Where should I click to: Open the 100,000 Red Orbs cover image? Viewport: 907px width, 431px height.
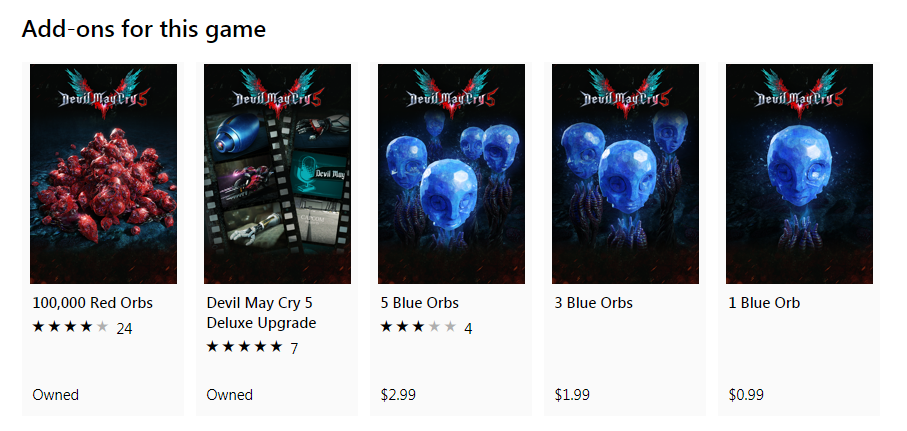(104, 174)
